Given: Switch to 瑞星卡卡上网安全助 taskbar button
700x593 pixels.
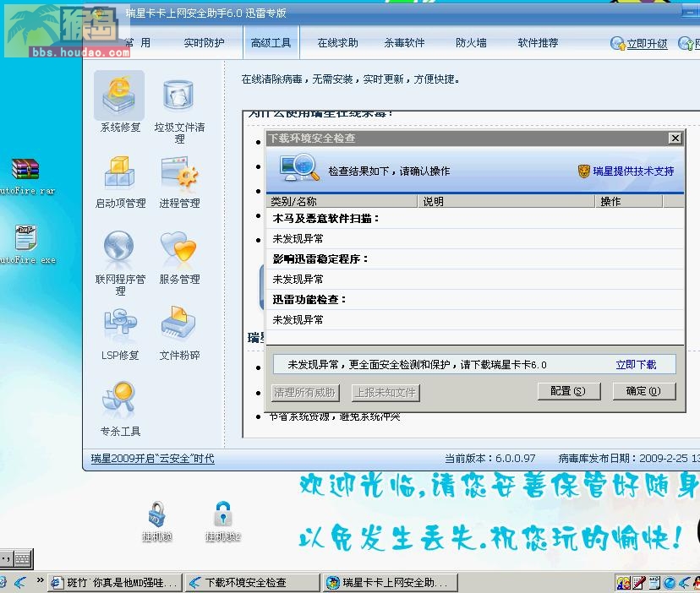Looking at the screenshot, I should pos(391,582).
